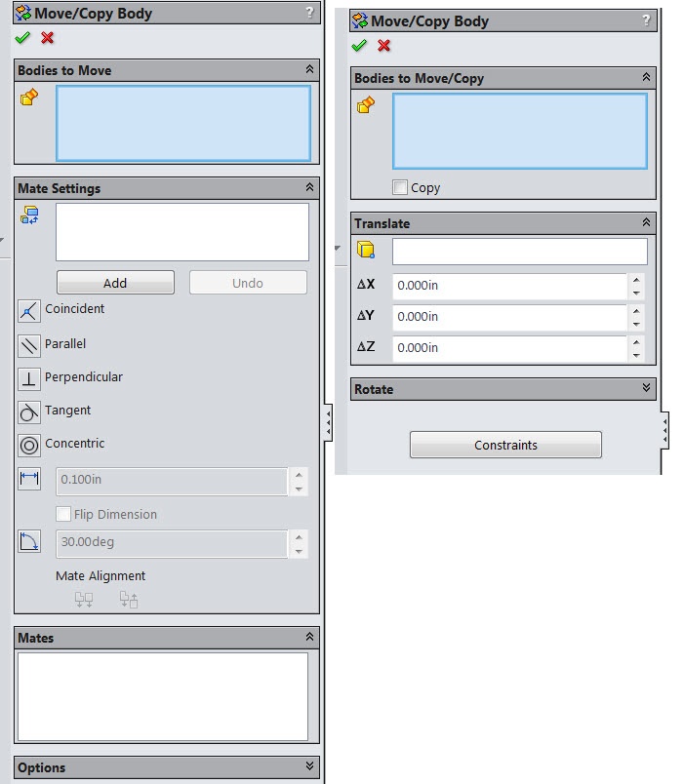
Task: Click the 0.100in distance field
Action: tap(172, 482)
